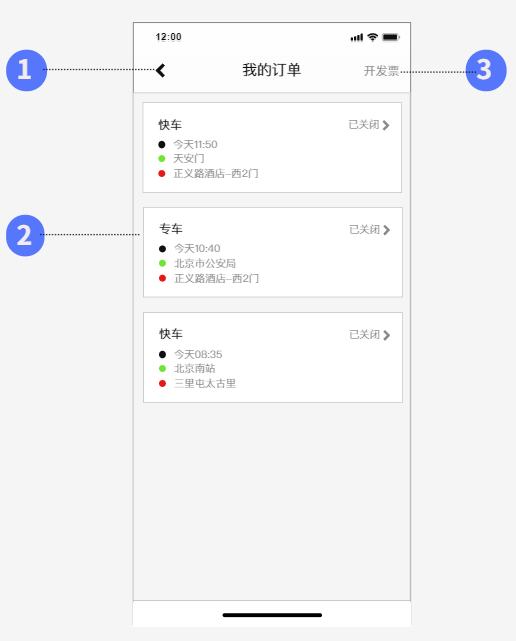
Task: Expand chevron of the 今天11:50 order
Action: pyautogui.click(x=386, y=125)
